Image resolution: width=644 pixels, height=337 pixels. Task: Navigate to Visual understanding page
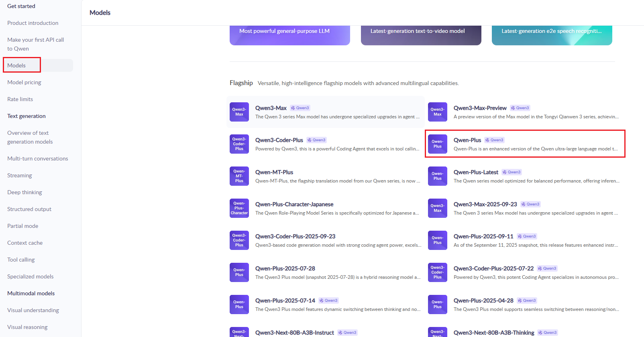33,310
